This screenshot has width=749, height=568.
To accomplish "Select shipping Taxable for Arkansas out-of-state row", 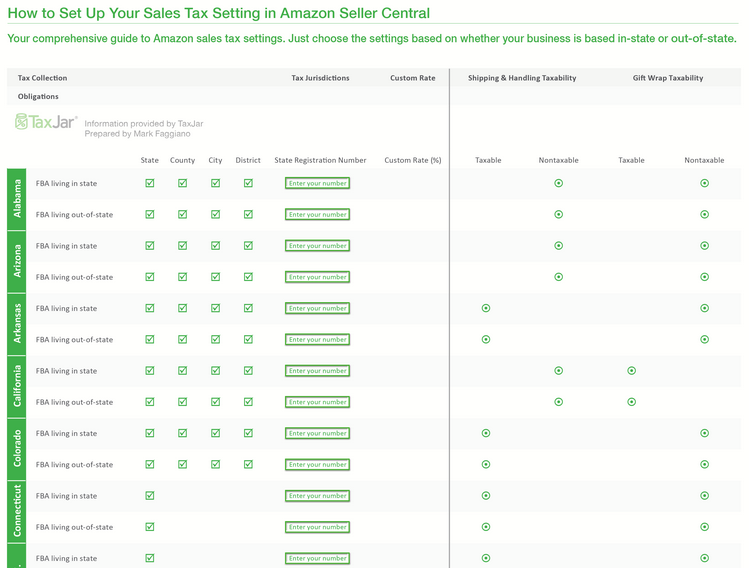I will click(486, 340).
